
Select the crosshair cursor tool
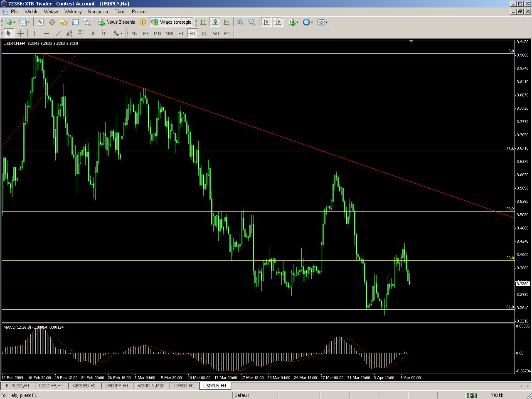[20, 33]
